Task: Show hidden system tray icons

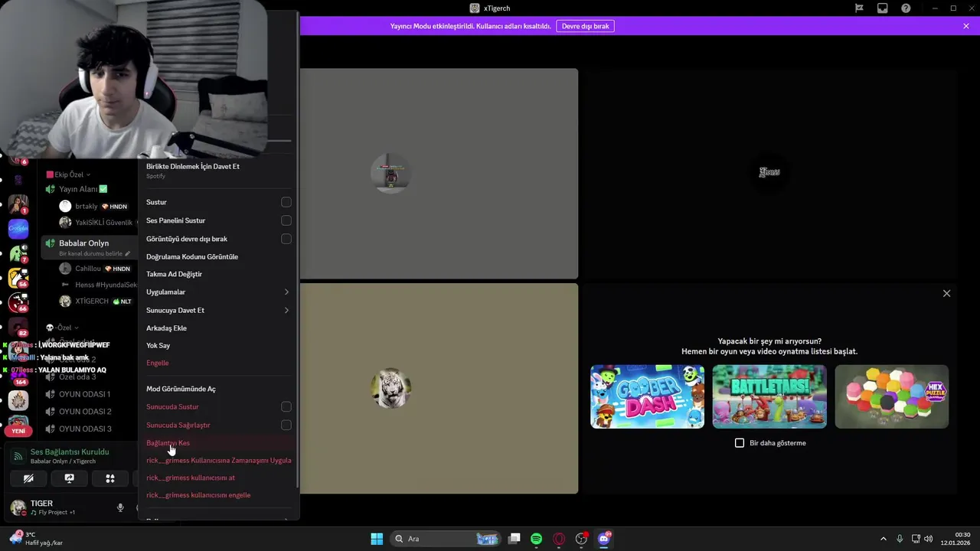Action: point(883,539)
